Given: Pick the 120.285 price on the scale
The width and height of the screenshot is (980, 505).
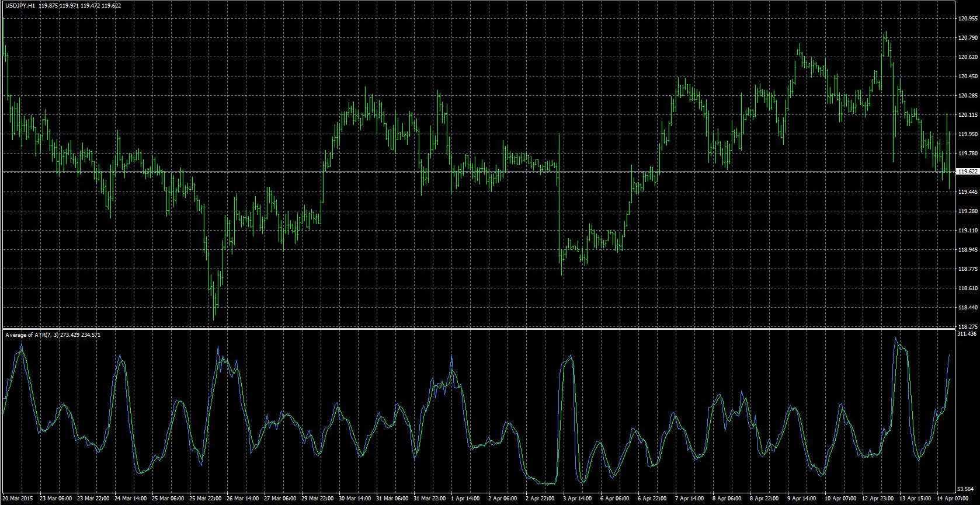Looking at the screenshot, I should pos(968,96).
